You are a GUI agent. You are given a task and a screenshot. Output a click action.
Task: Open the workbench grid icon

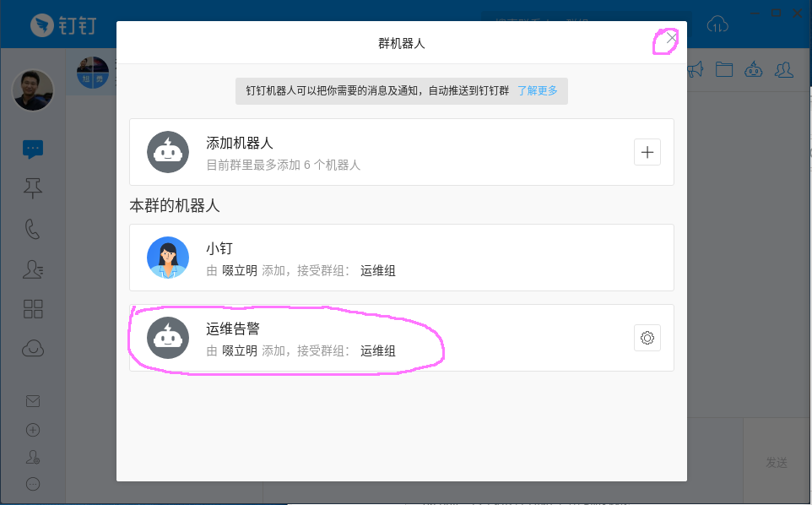coord(33,308)
